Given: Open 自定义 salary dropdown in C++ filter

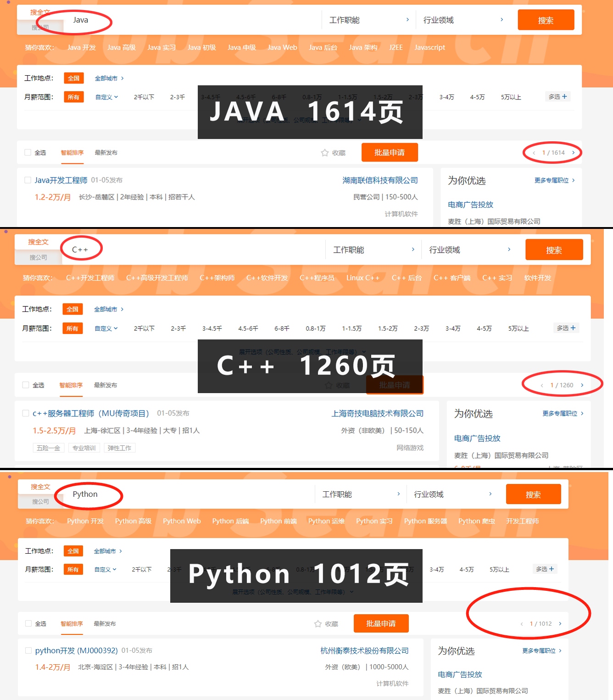Looking at the screenshot, I should (x=106, y=328).
